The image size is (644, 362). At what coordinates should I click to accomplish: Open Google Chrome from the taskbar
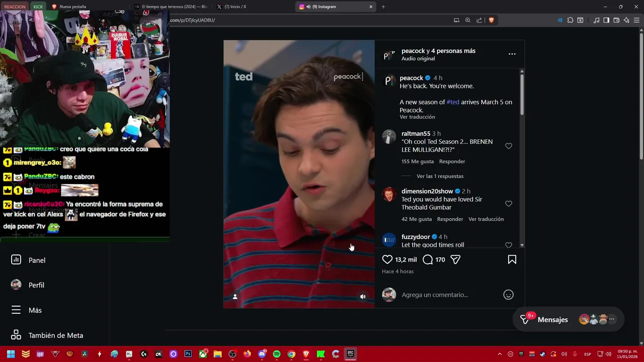click(291, 354)
